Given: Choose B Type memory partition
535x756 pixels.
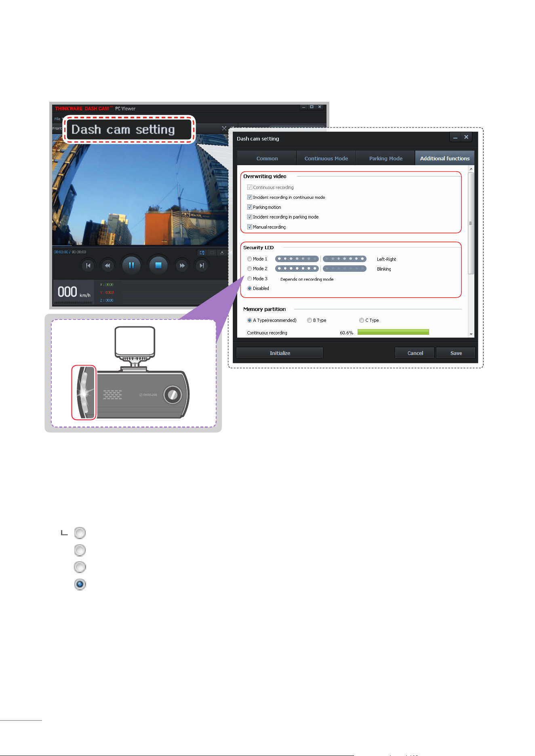Looking at the screenshot, I should (309, 320).
